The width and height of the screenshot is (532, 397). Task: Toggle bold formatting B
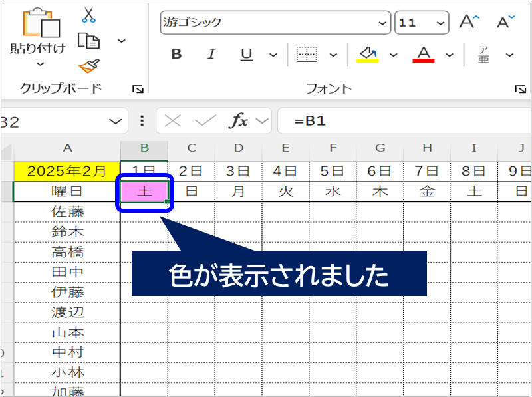tap(176, 55)
